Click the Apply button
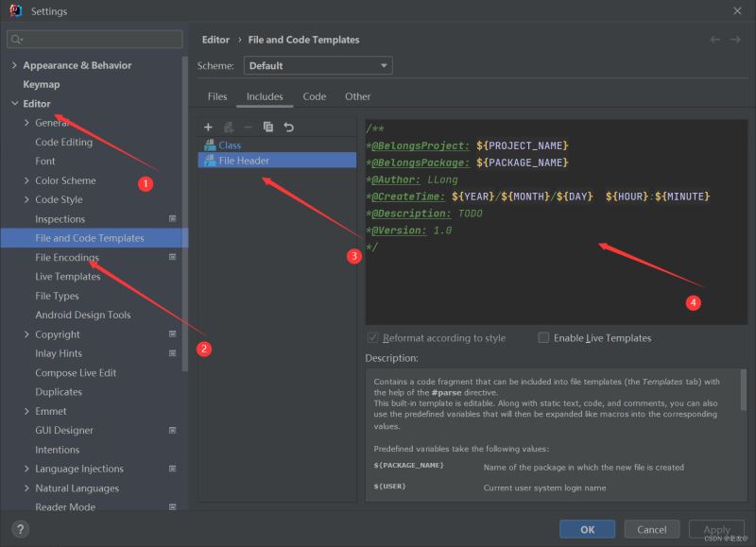 (x=716, y=529)
